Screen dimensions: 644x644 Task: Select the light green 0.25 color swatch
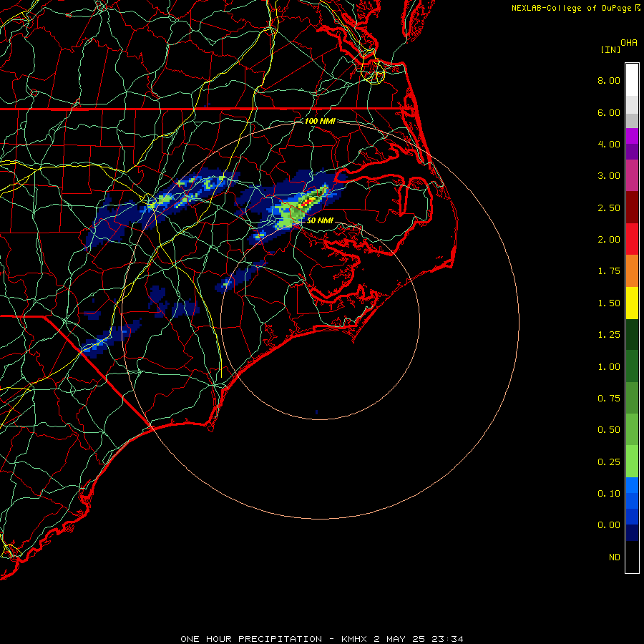pos(632,462)
